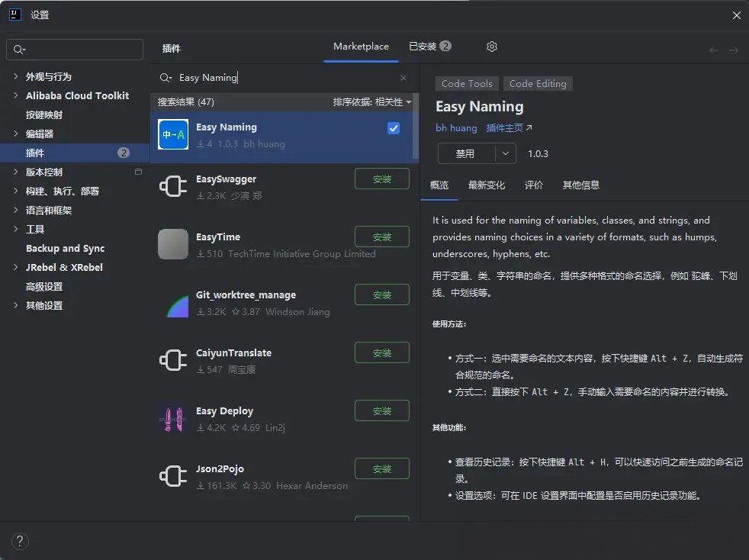749x560 pixels.
Task: Install the EasySwagger plugin
Action: pos(382,179)
